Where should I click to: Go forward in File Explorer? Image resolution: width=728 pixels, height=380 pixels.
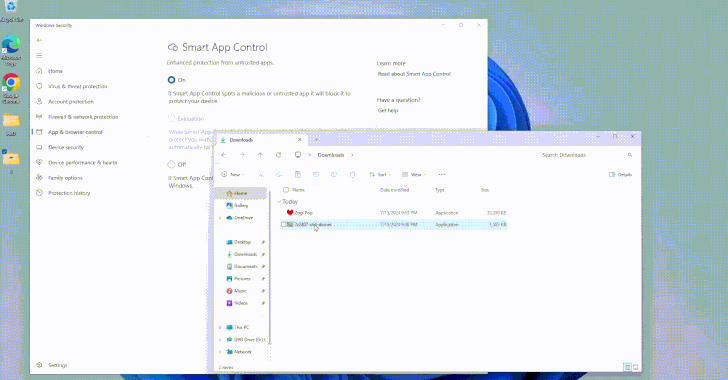tap(242, 155)
